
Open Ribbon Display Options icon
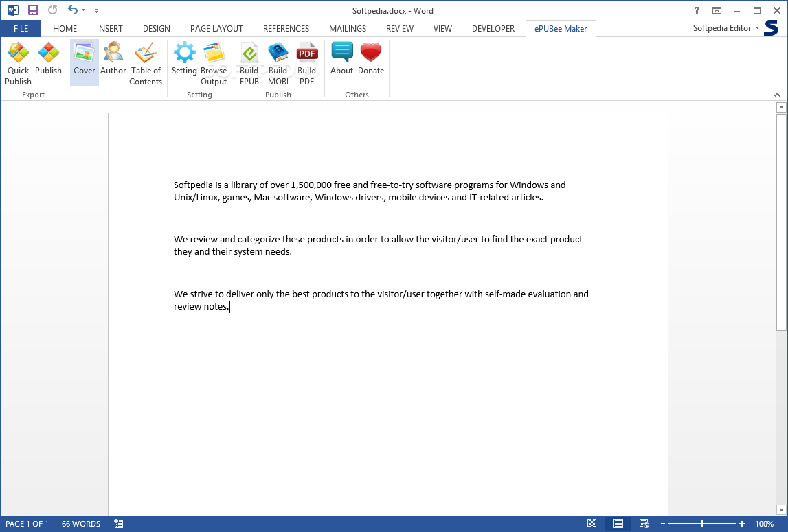click(x=717, y=10)
